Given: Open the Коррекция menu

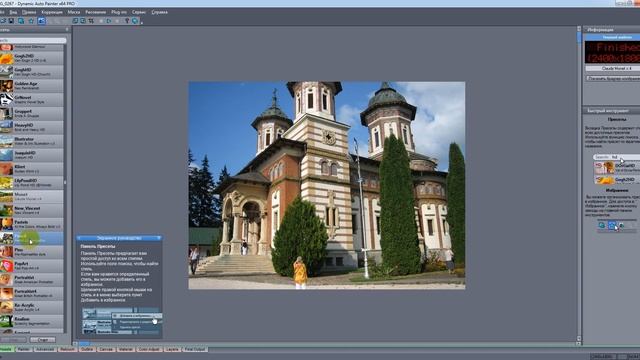Looking at the screenshot, I should (x=52, y=12).
